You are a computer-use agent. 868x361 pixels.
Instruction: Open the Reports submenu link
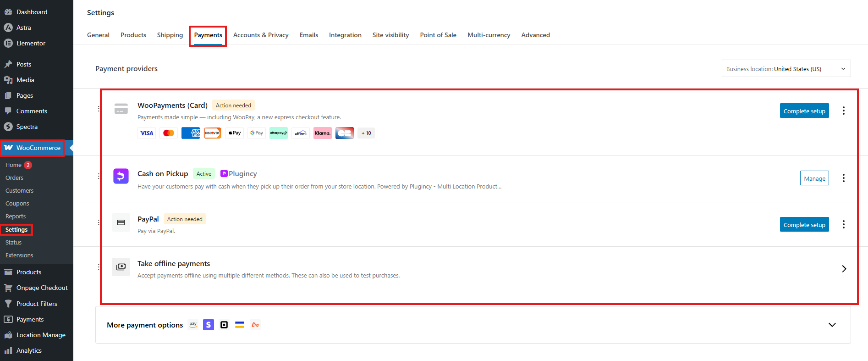coord(16,216)
